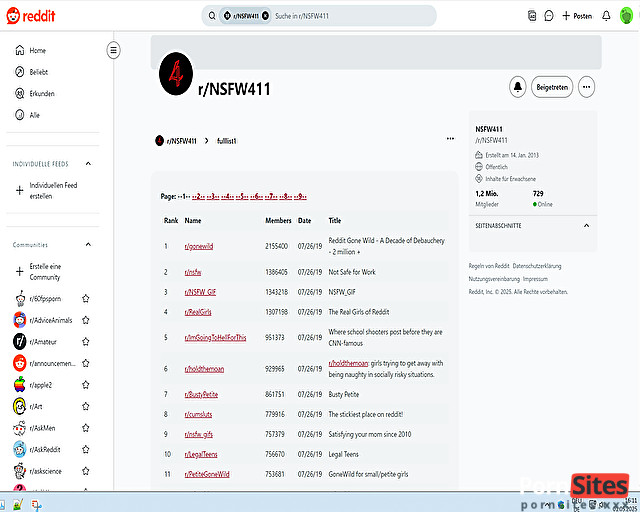
Task: Click the 'Satisfying your mom since 2010' title
Action: coord(370,434)
